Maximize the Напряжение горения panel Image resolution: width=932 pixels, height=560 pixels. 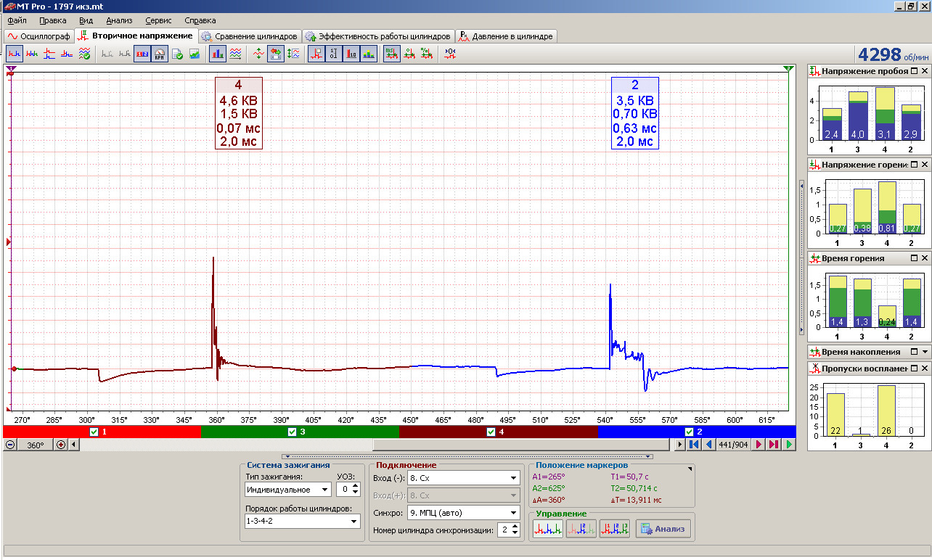(x=915, y=165)
